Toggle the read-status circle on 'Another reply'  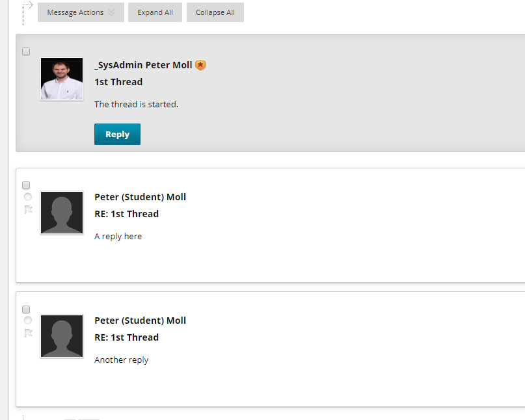click(28, 321)
